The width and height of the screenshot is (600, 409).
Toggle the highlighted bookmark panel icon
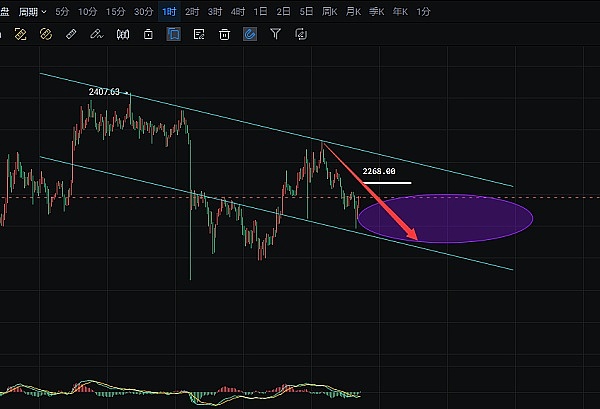point(174,34)
